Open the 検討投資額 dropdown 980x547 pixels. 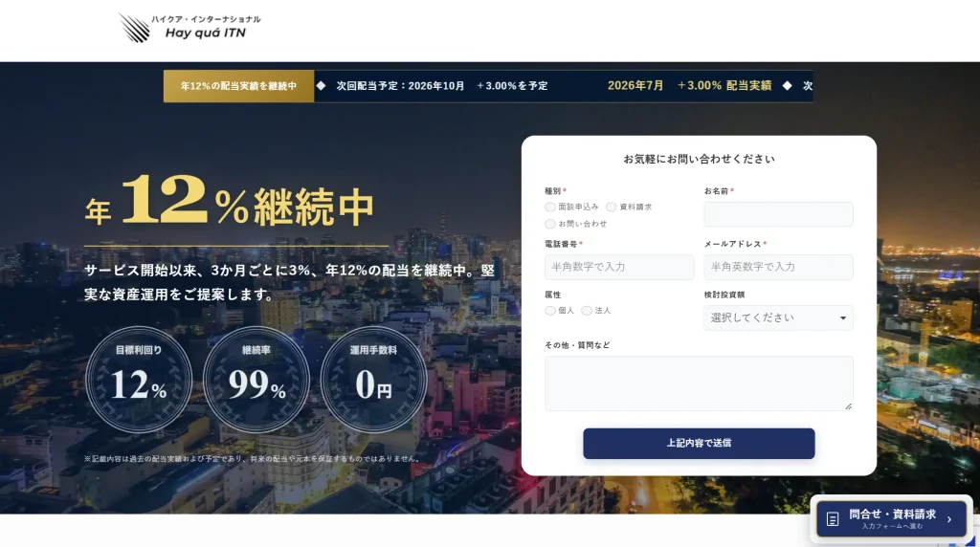778,317
